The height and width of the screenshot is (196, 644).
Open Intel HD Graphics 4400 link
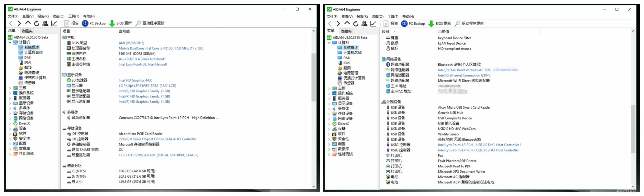[135, 80]
